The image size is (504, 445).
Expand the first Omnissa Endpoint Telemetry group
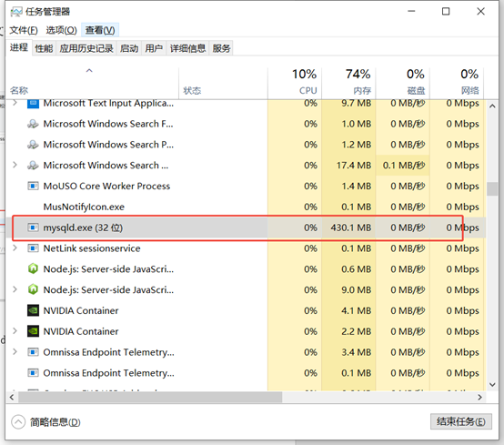click(x=15, y=352)
